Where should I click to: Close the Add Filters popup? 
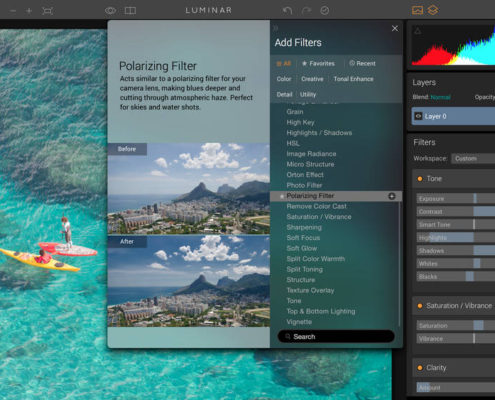(395, 28)
